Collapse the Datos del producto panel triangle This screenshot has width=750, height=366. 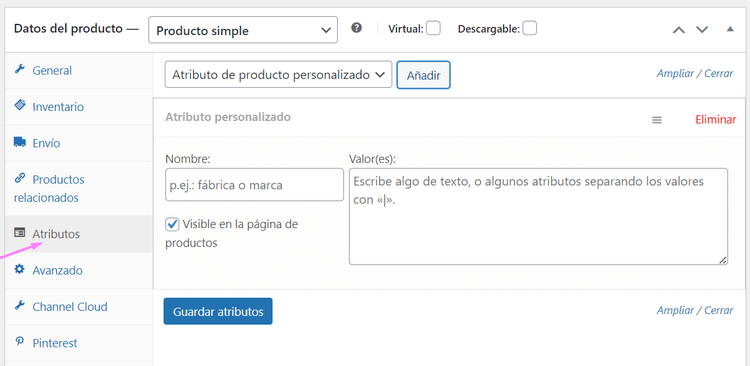730,29
